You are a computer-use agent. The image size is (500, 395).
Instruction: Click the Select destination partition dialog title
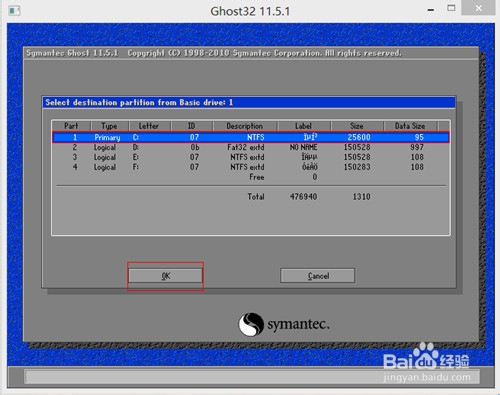(x=139, y=102)
